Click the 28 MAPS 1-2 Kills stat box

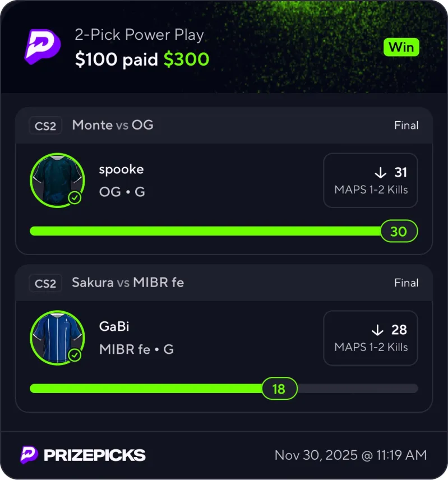coord(371,338)
